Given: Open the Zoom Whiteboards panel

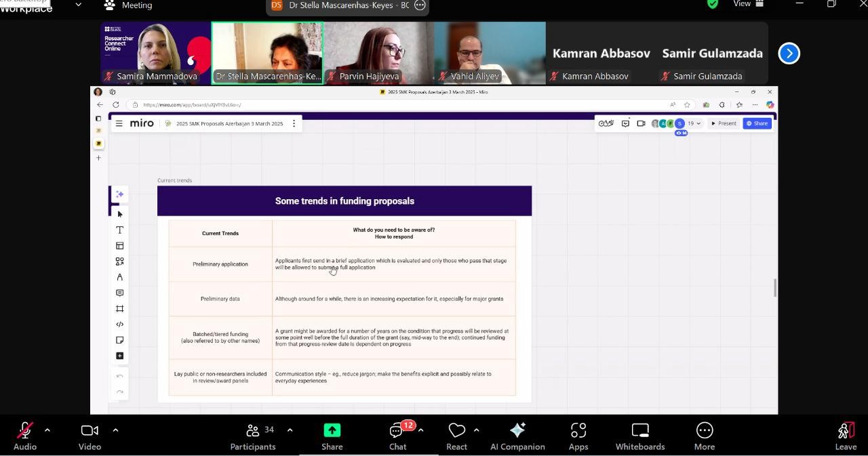Looking at the screenshot, I should [x=639, y=436].
